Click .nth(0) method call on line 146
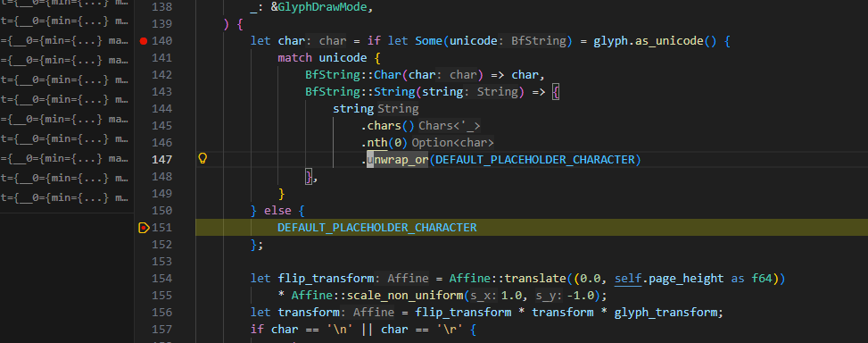Viewport: 868px width, 343px height. (x=384, y=143)
